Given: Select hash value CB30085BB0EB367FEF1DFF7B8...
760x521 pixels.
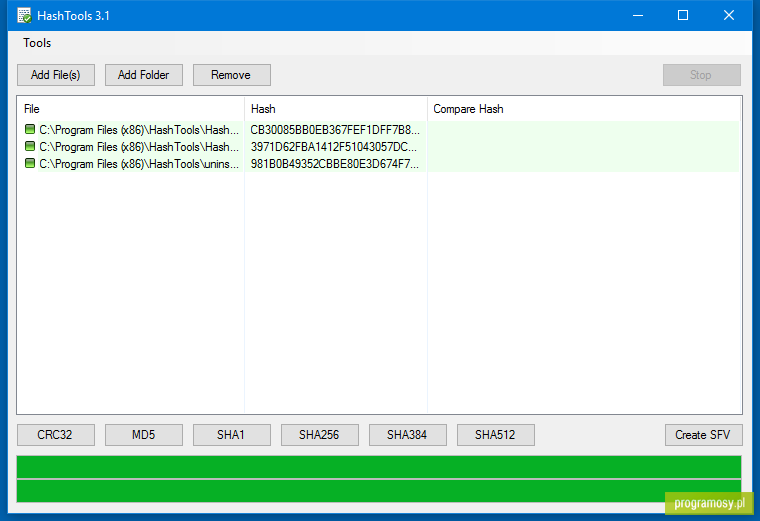Looking at the screenshot, I should pos(335,130).
